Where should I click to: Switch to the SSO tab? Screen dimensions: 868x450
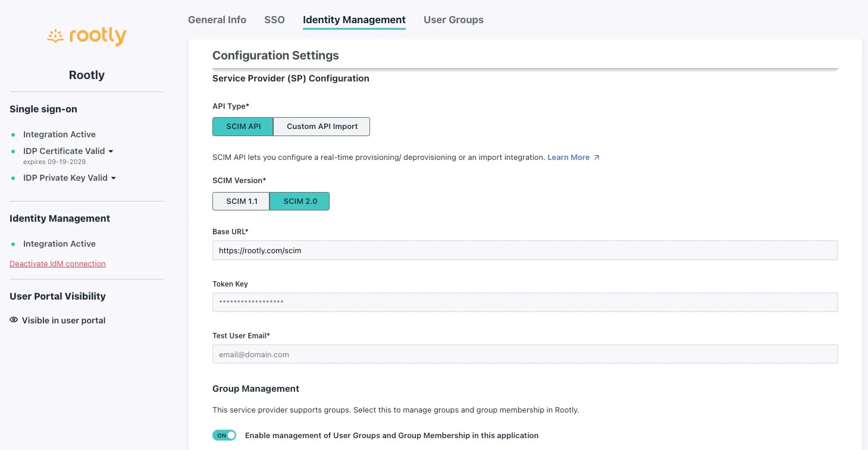(x=274, y=20)
